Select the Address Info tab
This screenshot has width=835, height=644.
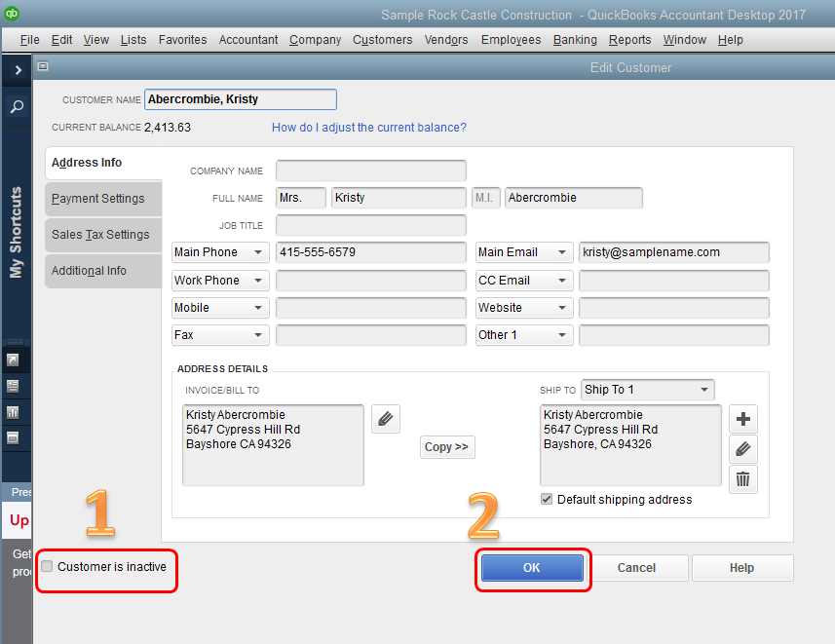tap(103, 163)
